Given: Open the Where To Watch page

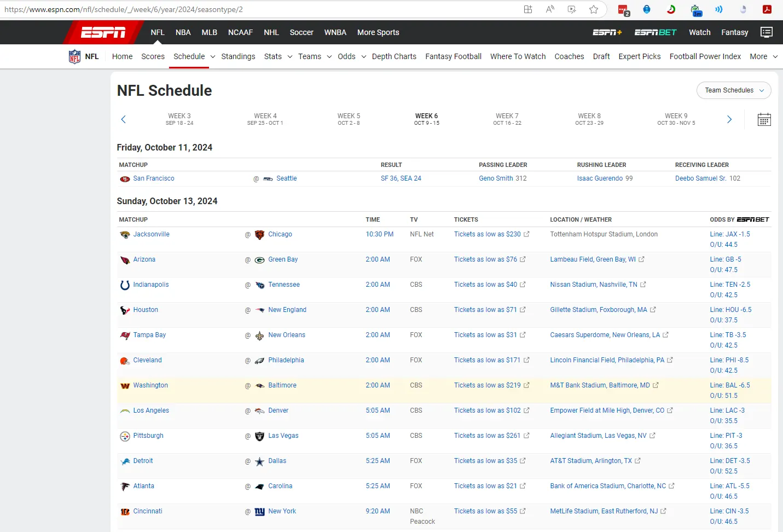Looking at the screenshot, I should coord(518,56).
